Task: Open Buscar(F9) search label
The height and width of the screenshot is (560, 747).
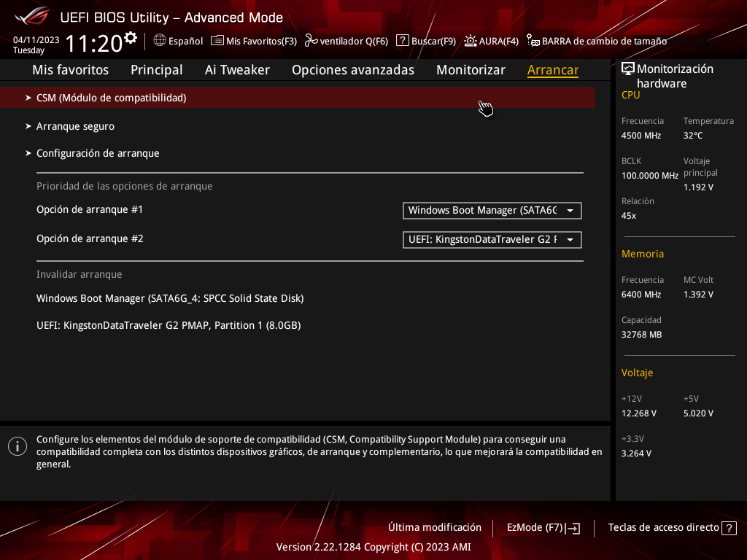Action: coord(433,41)
